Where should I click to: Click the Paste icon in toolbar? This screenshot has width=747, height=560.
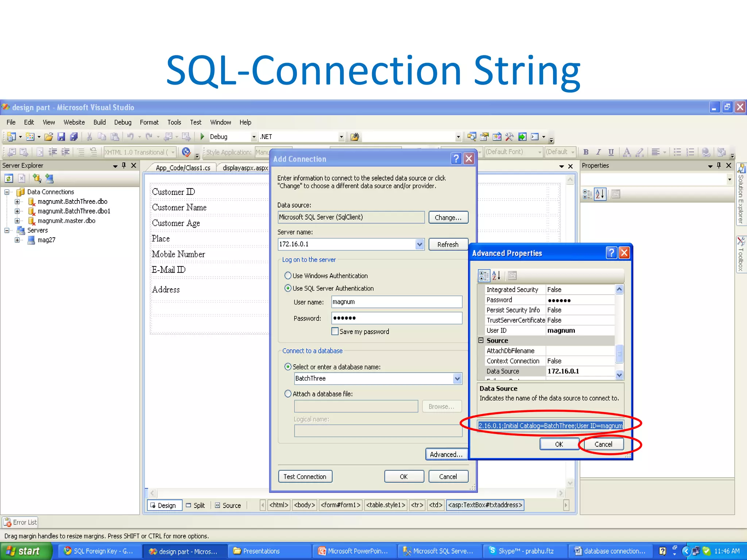115,137
